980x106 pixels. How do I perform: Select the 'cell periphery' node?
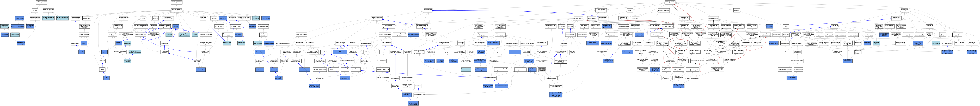223,18
